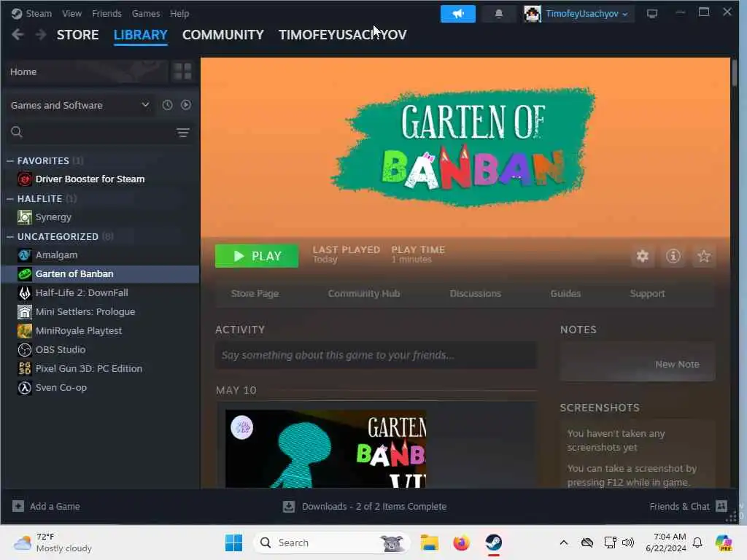Open advanced filter options icon
Viewport: 747px width, 560px height.
tap(183, 133)
